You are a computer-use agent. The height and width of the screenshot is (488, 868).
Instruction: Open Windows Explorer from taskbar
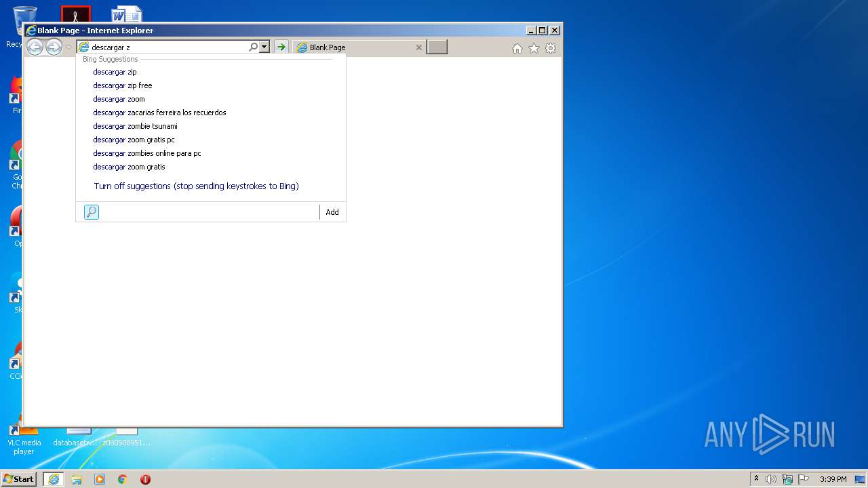(x=77, y=479)
